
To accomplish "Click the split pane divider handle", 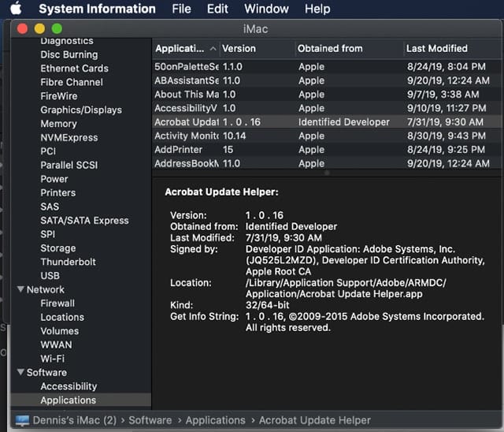I will 326,173.
